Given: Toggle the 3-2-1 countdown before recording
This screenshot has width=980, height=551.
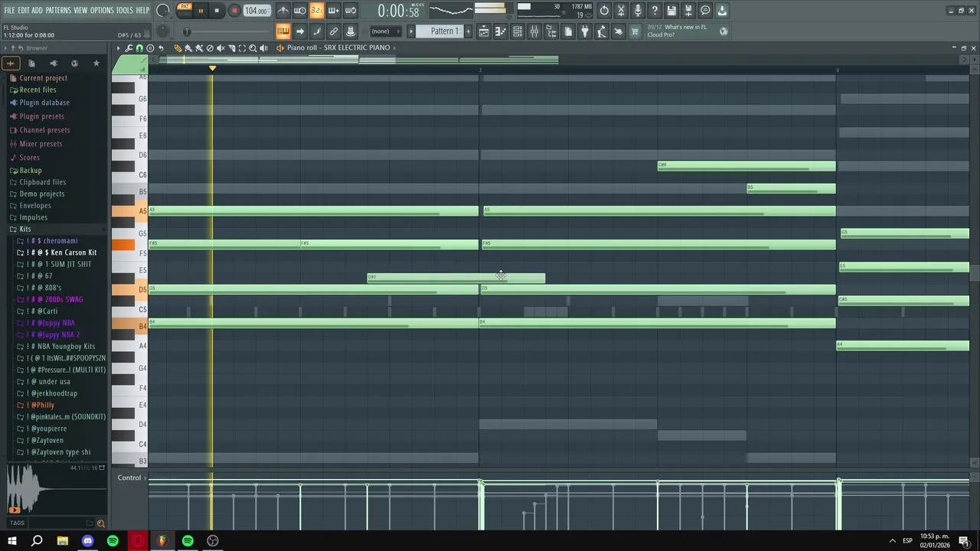Looking at the screenshot, I should [x=316, y=11].
